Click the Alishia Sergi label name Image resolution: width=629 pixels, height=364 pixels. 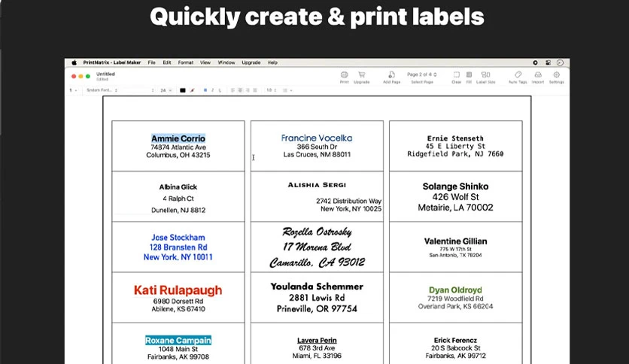pos(317,185)
